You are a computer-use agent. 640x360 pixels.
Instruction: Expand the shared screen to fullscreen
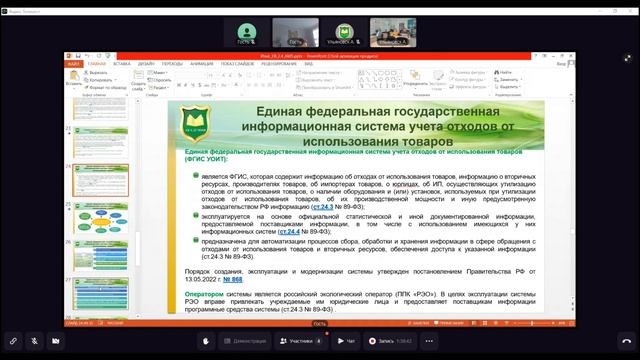coord(628,58)
